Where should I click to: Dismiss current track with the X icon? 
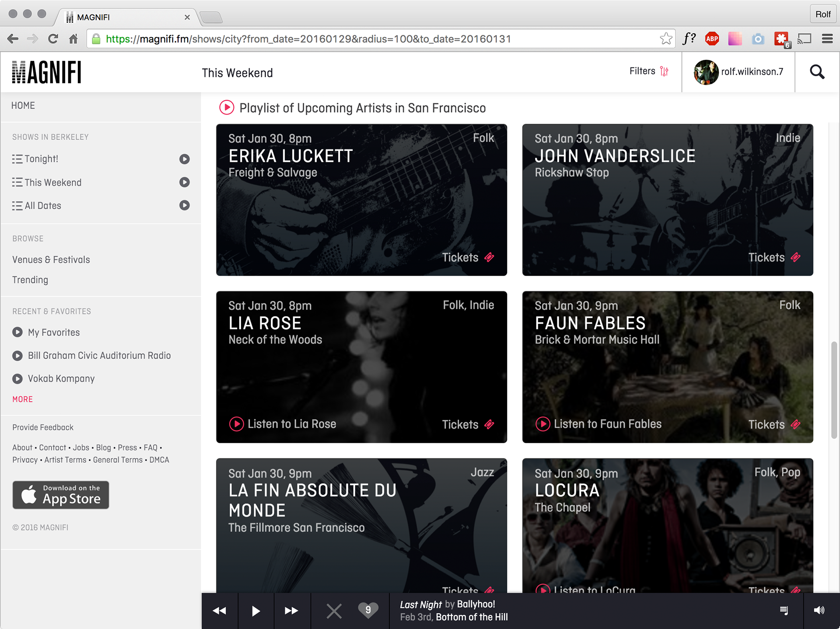(x=334, y=611)
